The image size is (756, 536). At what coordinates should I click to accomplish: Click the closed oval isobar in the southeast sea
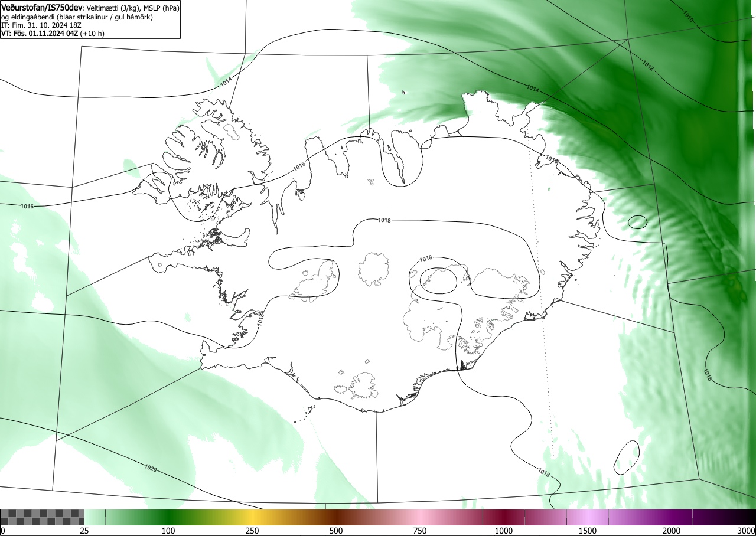pos(627,457)
